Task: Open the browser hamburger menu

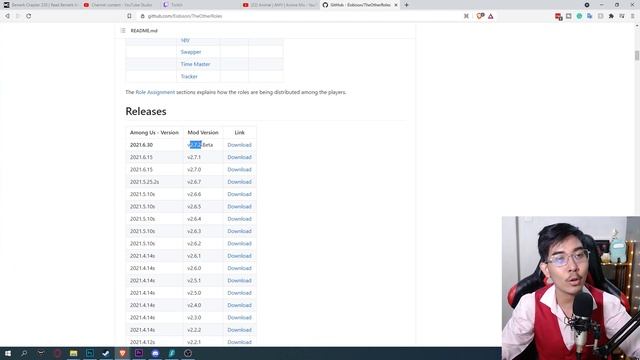Action: point(633,16)
